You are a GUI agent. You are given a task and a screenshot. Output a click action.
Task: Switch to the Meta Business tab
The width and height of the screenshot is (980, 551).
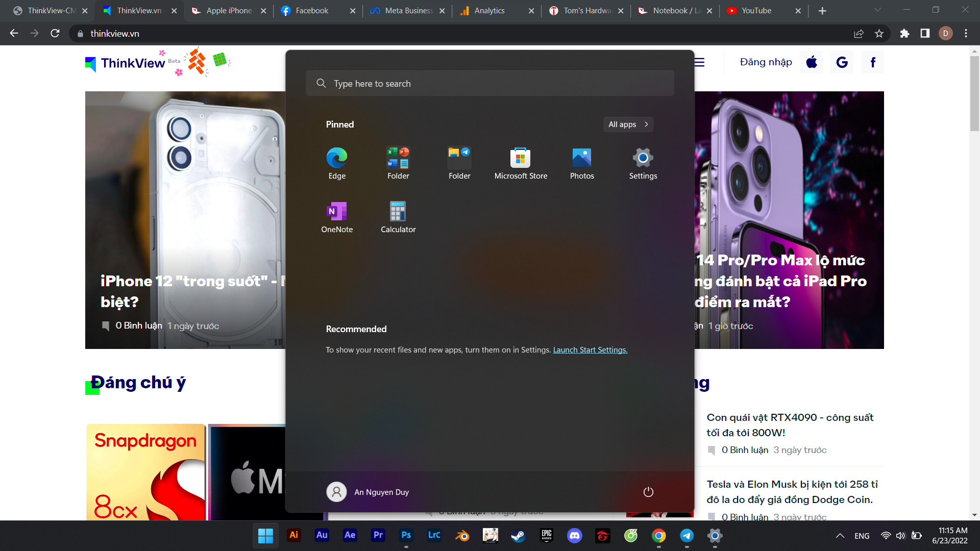point(408,11)
